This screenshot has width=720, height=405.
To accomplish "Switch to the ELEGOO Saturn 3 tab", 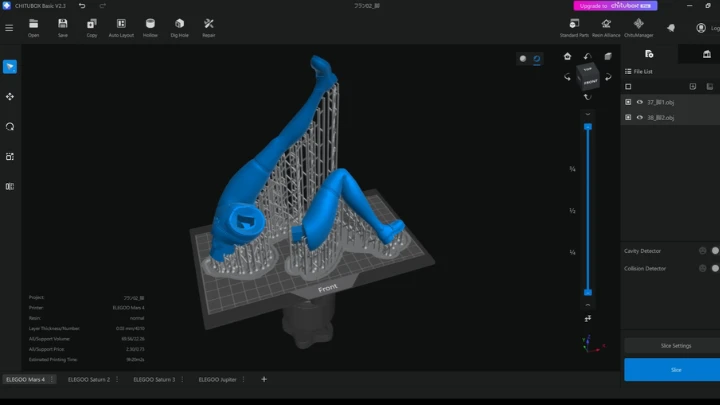I will click(x=154, y=379).
